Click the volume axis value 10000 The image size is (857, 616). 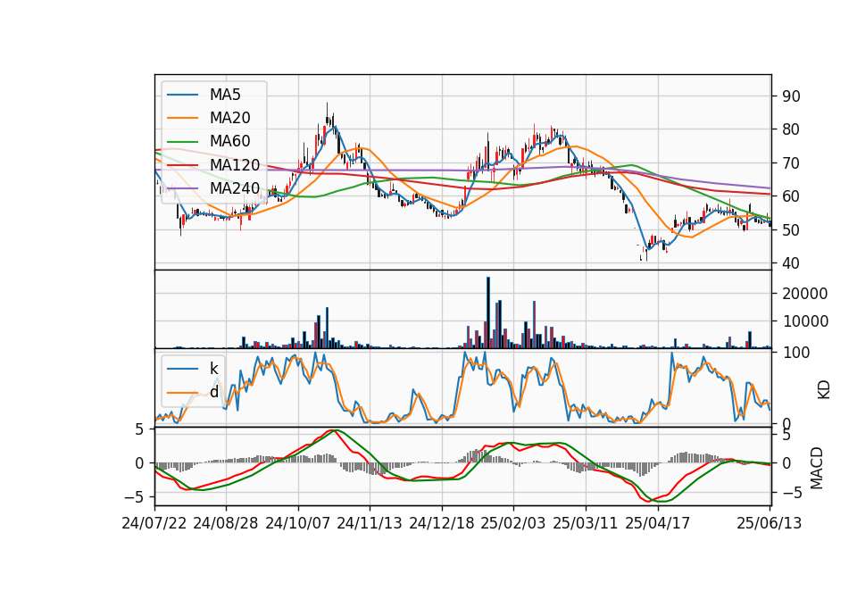click(x=805, y=321)
